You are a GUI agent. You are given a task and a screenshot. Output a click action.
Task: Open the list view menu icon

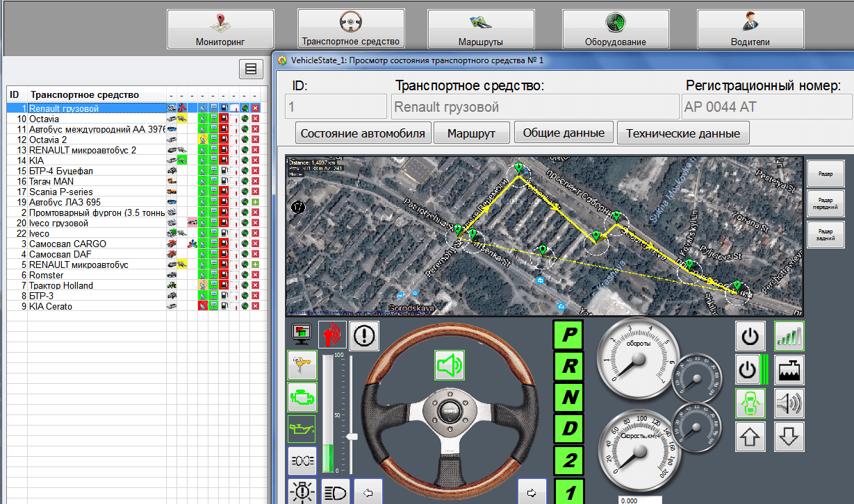tap(251, 69)
